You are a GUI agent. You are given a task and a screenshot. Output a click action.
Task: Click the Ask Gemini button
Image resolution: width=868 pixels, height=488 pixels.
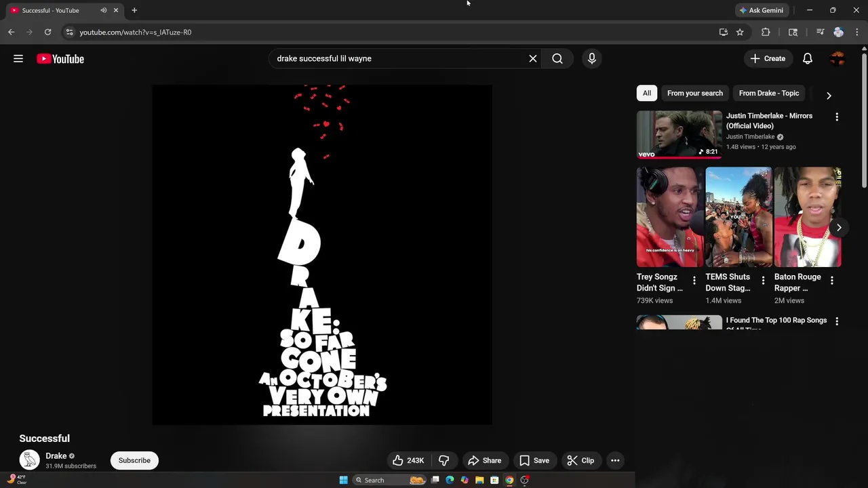(x=762, y=10)
